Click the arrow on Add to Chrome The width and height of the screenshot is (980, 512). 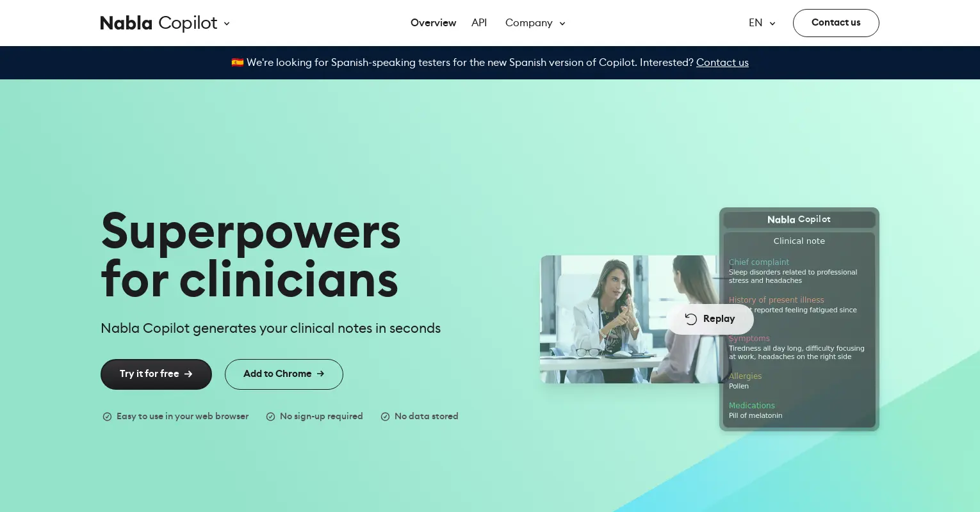[320, 374]
